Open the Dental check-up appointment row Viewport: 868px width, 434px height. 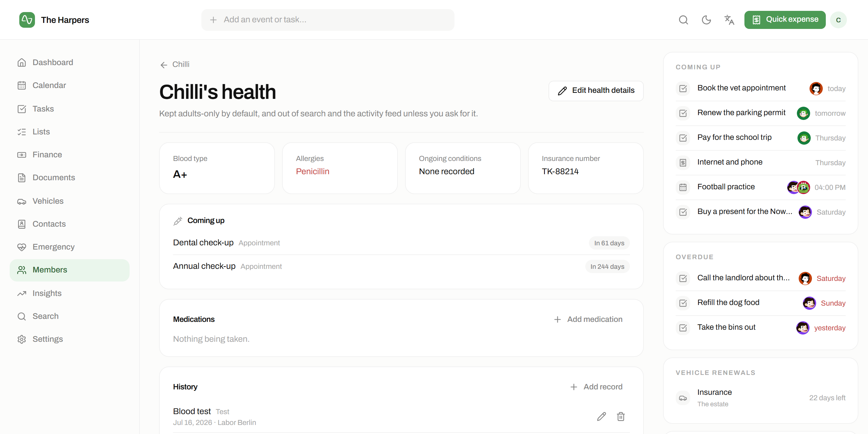401,243
